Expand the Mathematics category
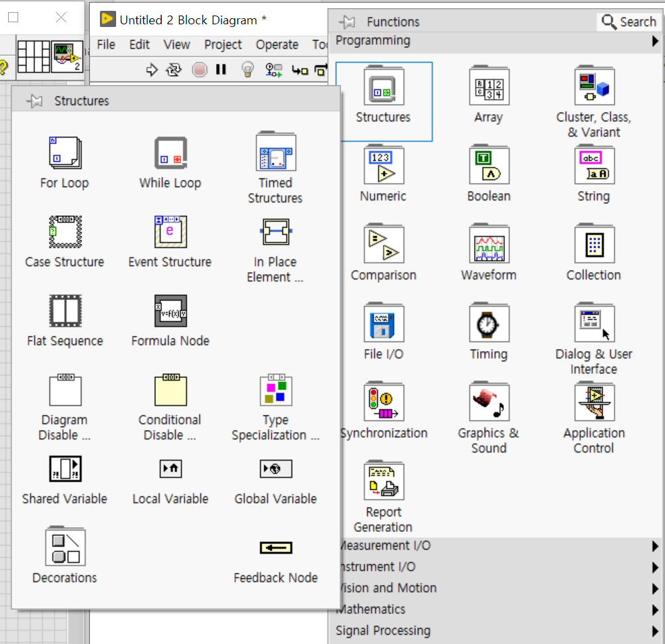This screenshot has height=644, width=665. pyautogui.click(x=496, y=610)
